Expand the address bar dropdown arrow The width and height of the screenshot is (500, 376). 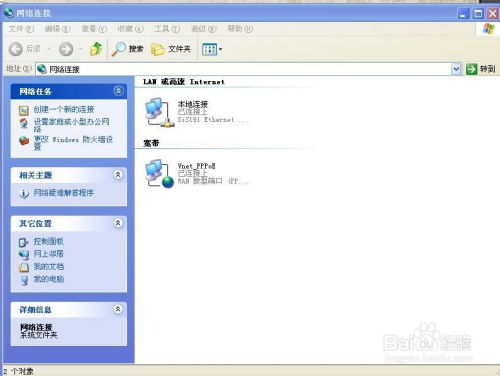(456, 69)
